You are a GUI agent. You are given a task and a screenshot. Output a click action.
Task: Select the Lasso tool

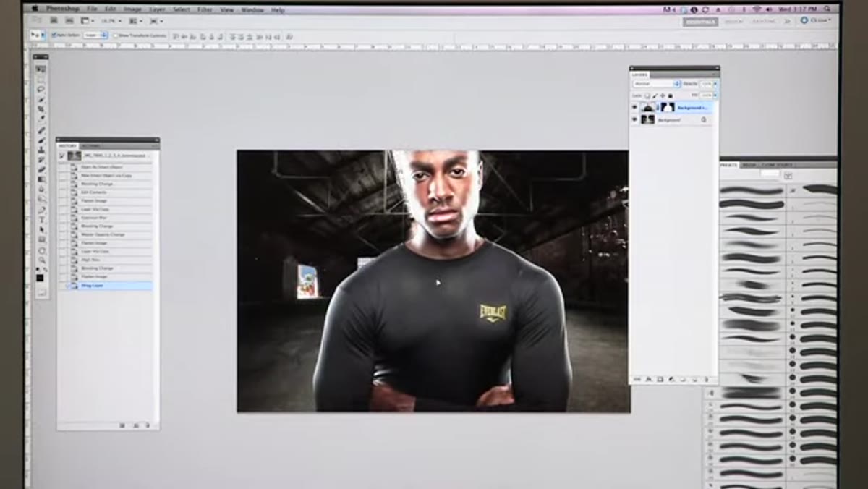(x=41, y=89)
